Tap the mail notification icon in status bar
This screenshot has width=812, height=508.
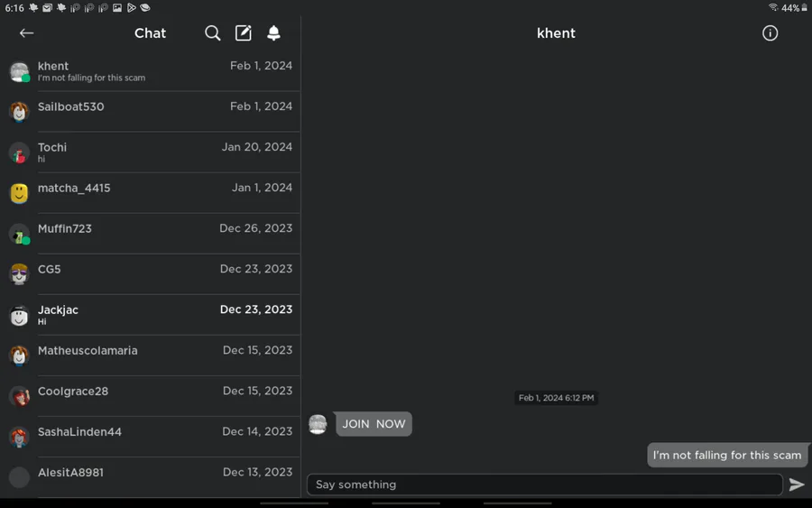[47, 8]
